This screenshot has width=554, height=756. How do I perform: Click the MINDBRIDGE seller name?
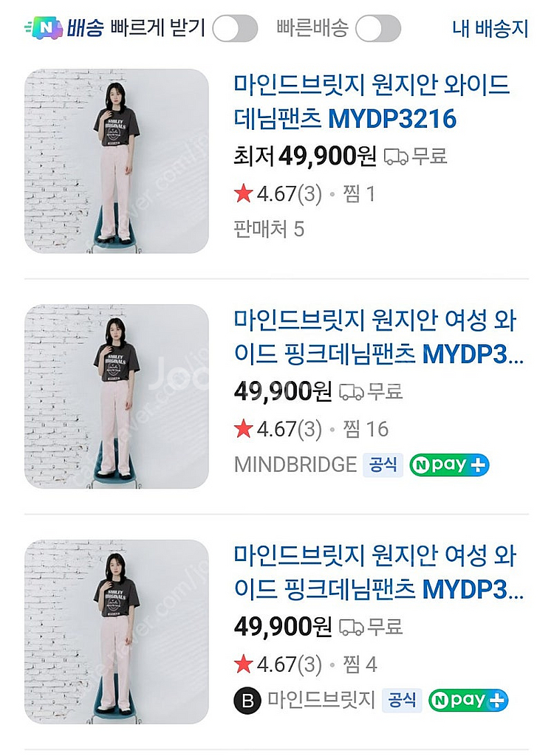click(295, 464)
